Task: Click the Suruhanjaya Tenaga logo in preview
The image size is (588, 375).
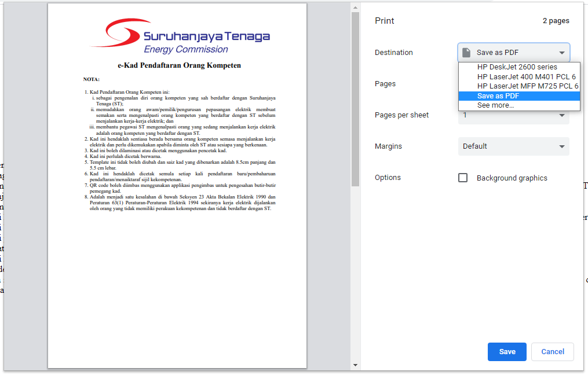Action: click(x=180, y=36)
